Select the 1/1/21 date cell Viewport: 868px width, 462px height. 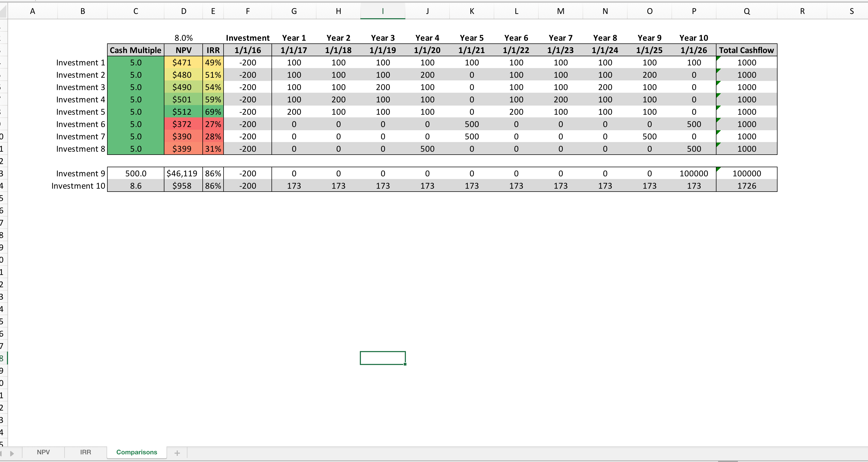click(x=472, y=50)
